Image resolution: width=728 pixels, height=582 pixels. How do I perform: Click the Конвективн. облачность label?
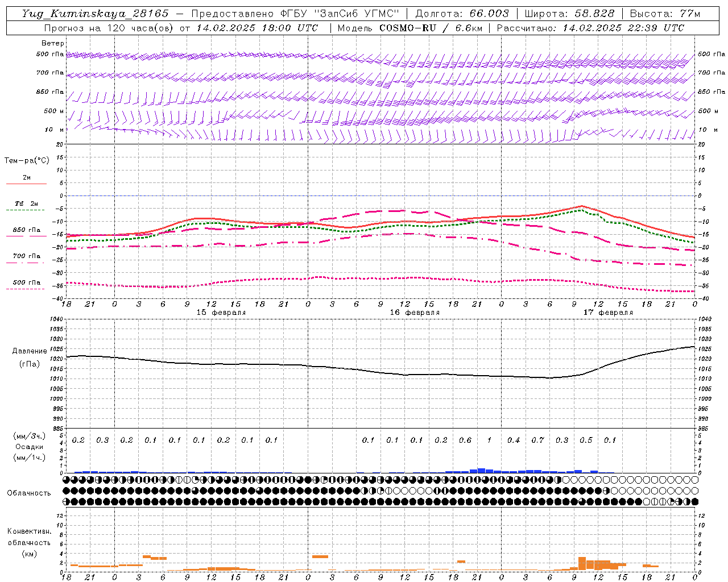coord(29,537)
